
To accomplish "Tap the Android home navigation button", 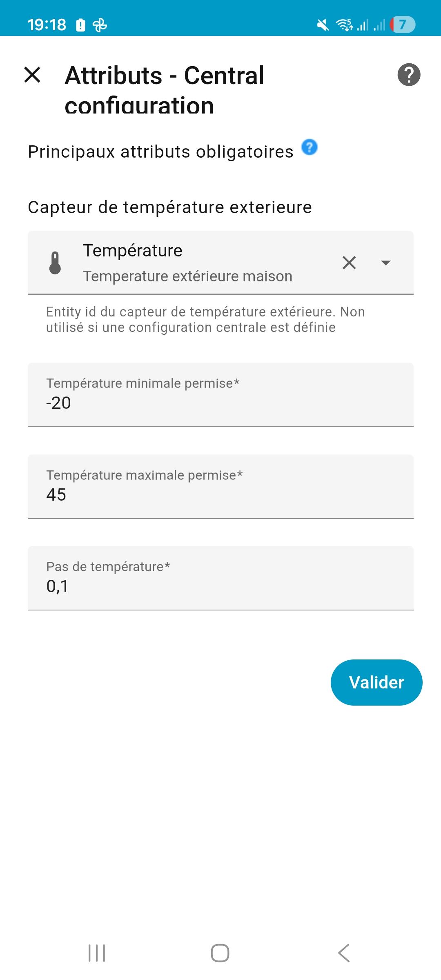I will pyautogui.click(x=220, y=953).
